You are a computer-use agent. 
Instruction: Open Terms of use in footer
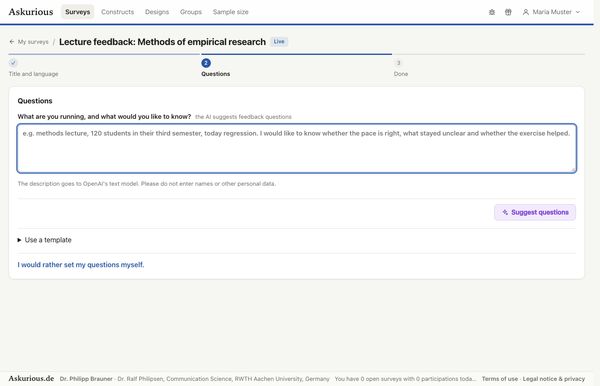499,379
